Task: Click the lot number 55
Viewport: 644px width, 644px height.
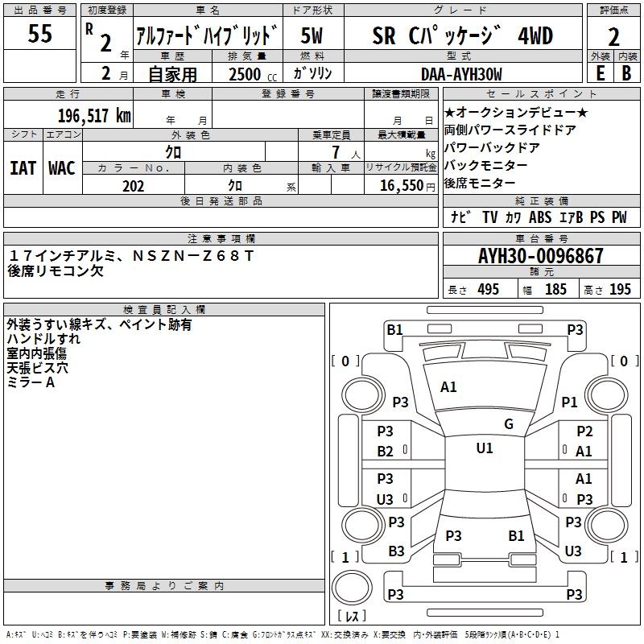Action: pyautogui.click(x=40, y=34)
